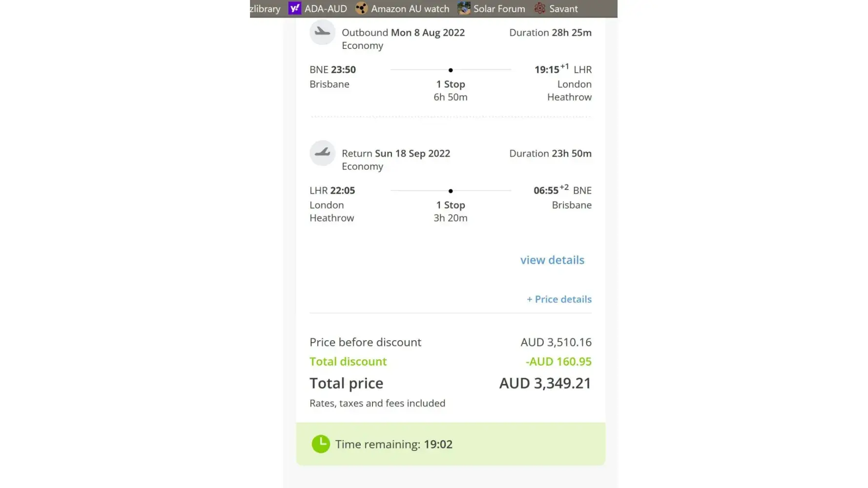
Task: Click the Total price amount AUD 3,349.21
Action: point(545,384)
